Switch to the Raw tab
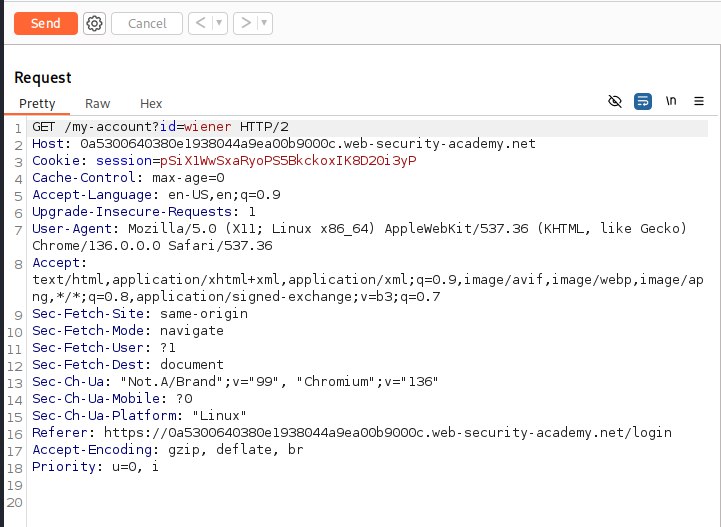This screenshot has width=721, height=527. tap(97, 103)
